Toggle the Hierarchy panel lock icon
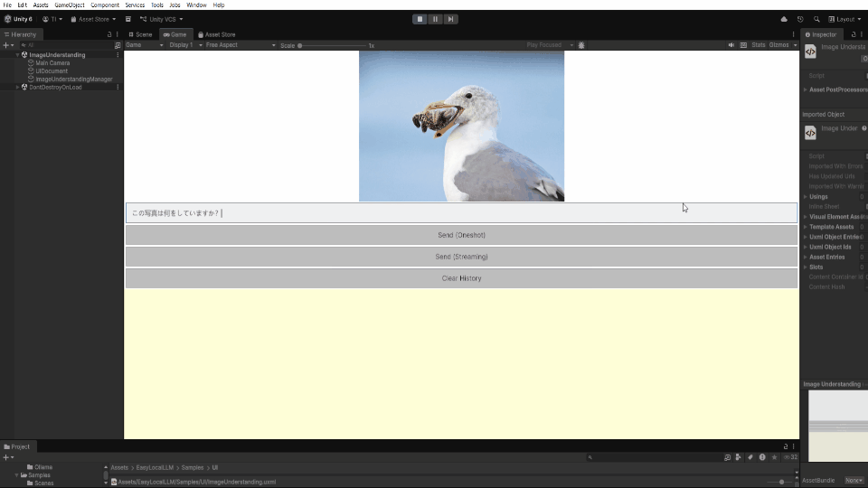 tap(109, 34)
